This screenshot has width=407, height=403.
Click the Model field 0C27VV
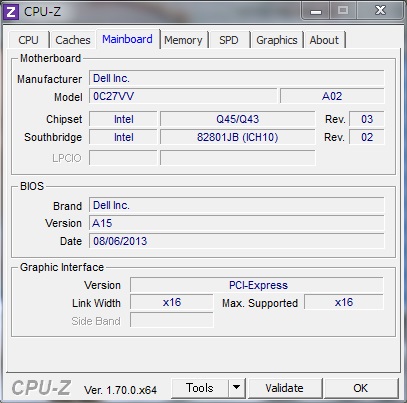tap(183, 96)
